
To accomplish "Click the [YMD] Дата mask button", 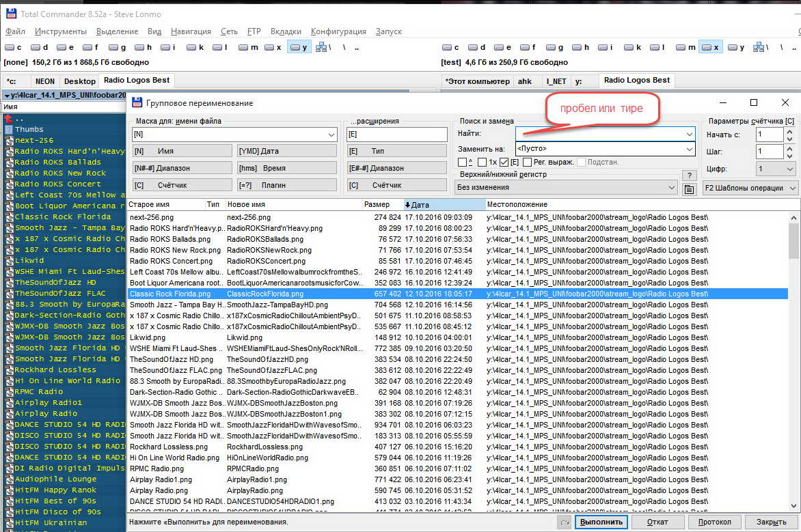I will [287, 151].
